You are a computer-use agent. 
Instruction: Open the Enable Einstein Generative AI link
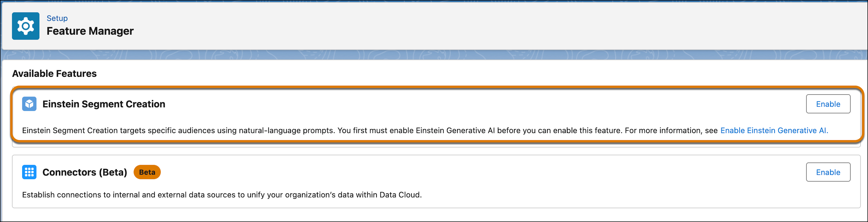pyautogui.click(x=774, y=130)
